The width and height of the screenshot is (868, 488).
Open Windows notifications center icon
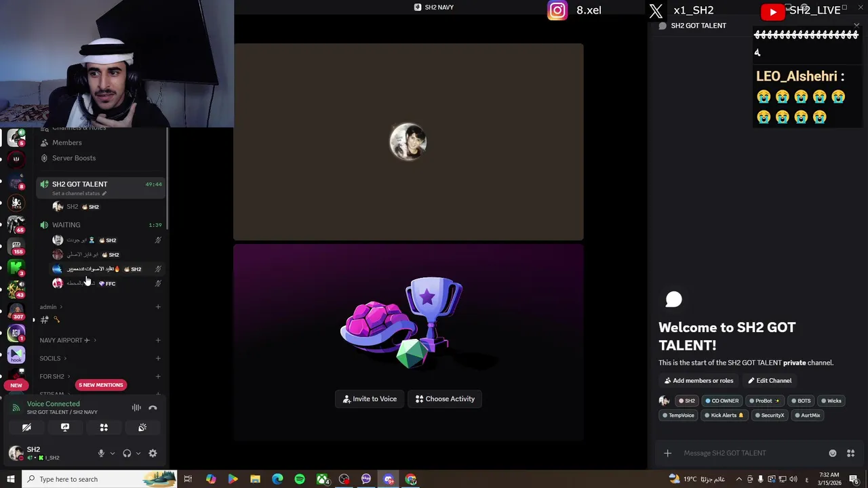point(854,479)
